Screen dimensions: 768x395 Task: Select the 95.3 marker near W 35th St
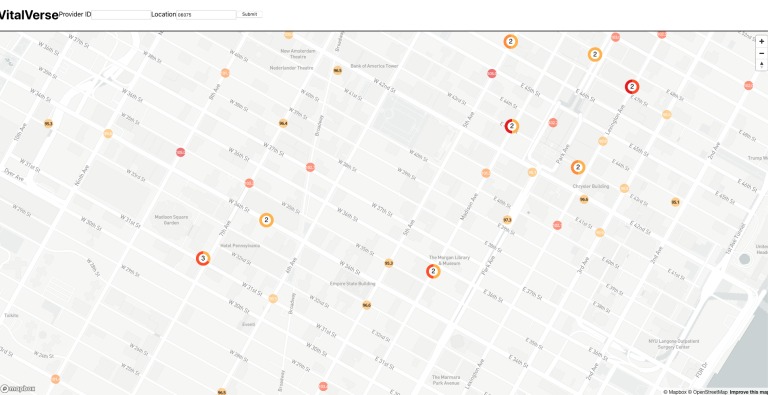point(389,263)
